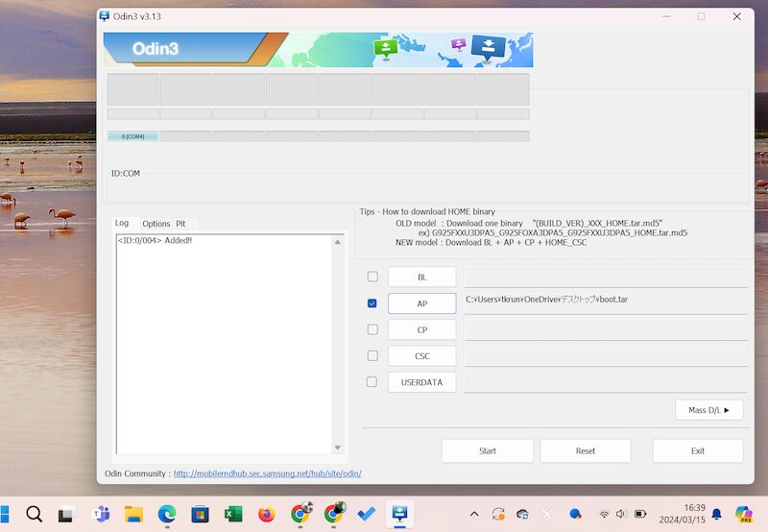Switch to the Options tab
The height and width of the screenshot is (532, 768).
point(156,224)
